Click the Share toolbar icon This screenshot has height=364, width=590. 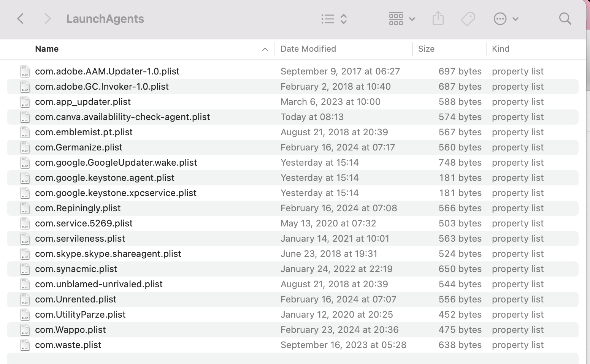[438, 18]
